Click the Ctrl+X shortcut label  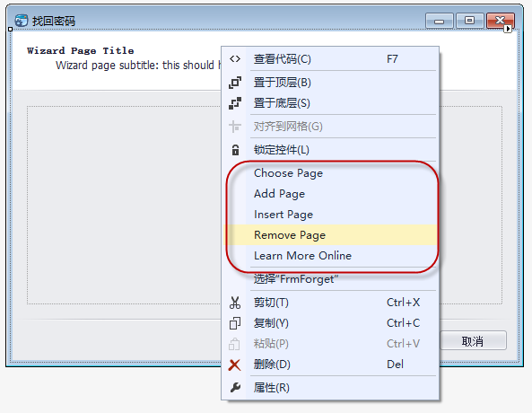click(403, 303)
